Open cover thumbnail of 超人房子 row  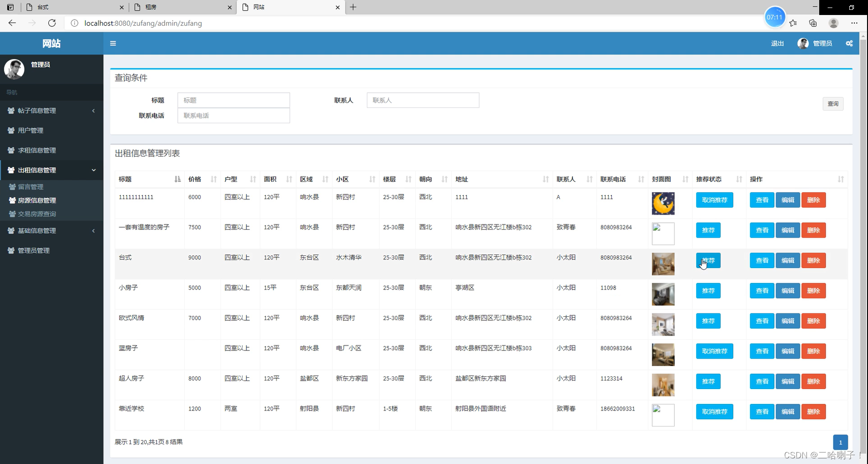click(663, 385)
